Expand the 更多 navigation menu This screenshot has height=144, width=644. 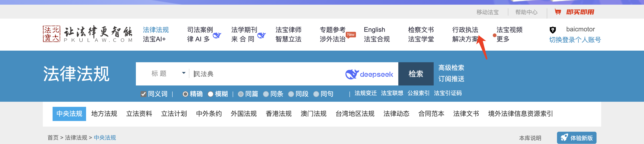(503, 39)
